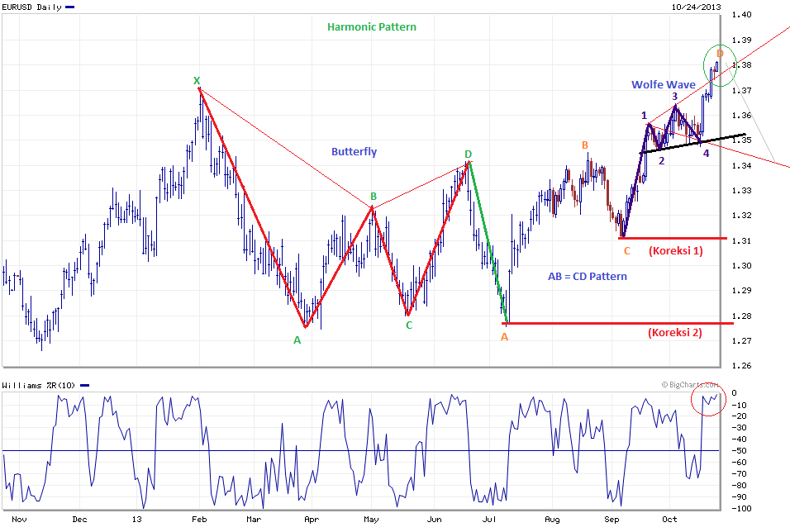
Task: Click the "-100" Williams %R scale label
Action: pyautogui.click(x=740, y=509)
